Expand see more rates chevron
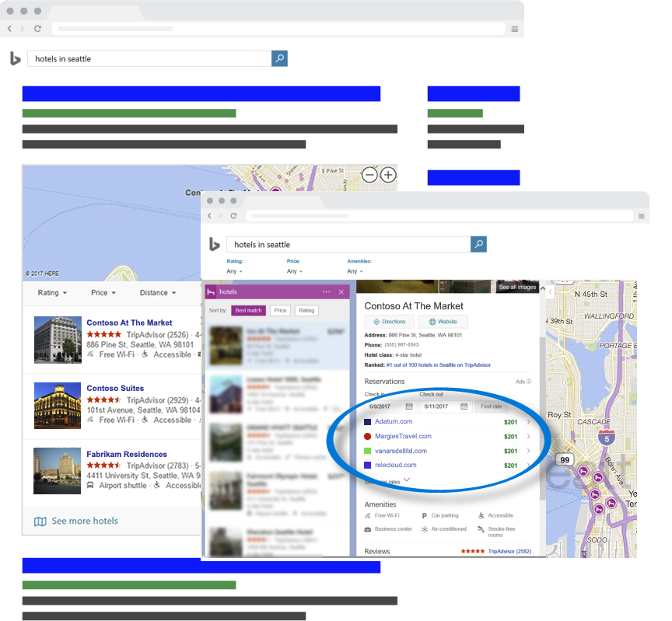Image resolution: width=672 pixels, height=621 pixels. pos(407,480)
